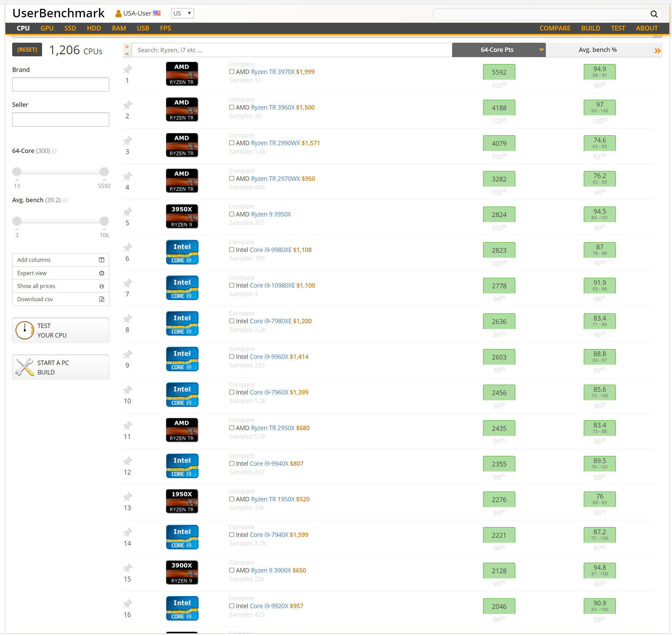Open the HDD tab

tap(94, 28)
